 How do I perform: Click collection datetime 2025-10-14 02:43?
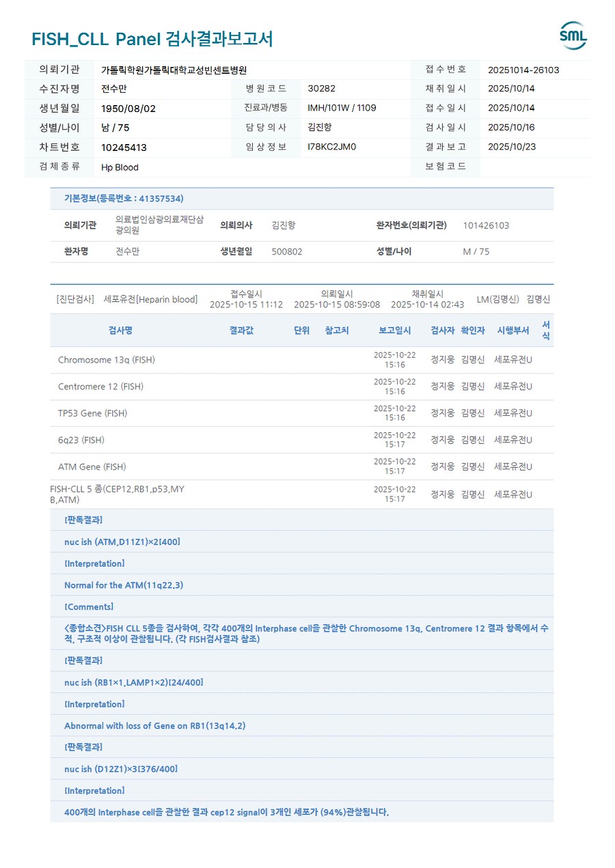tap(427, 305)
